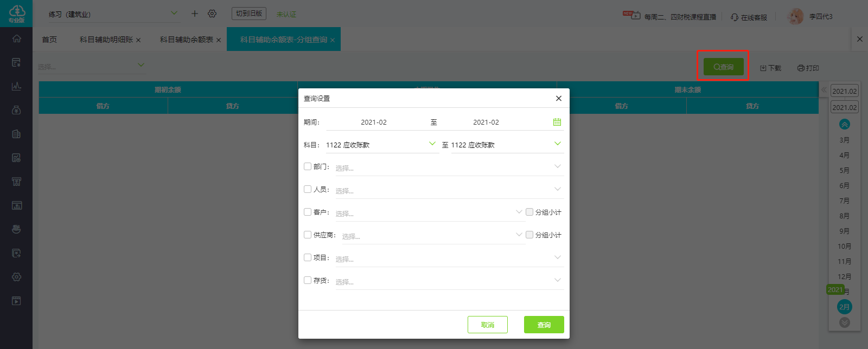Select the 科目辅助余额表-分组查询 tab

tap(284, 40)
